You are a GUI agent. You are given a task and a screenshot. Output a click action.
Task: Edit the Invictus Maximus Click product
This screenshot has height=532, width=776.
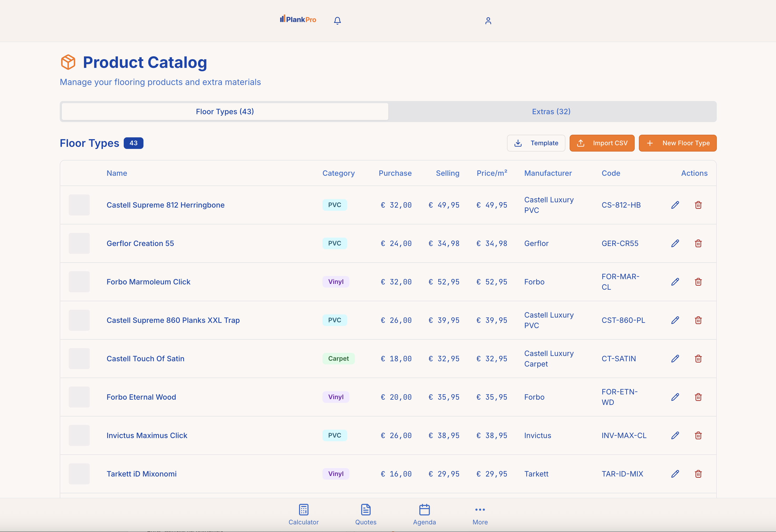(675, 435)
